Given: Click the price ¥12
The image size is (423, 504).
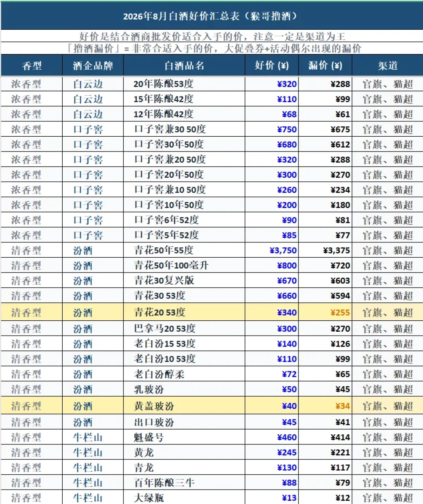Looking at the screenshot, I should [342, 498].
